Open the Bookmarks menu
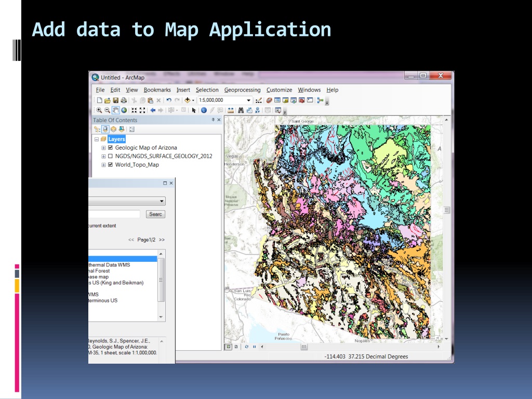532x399 pixels. pos(157,90)
